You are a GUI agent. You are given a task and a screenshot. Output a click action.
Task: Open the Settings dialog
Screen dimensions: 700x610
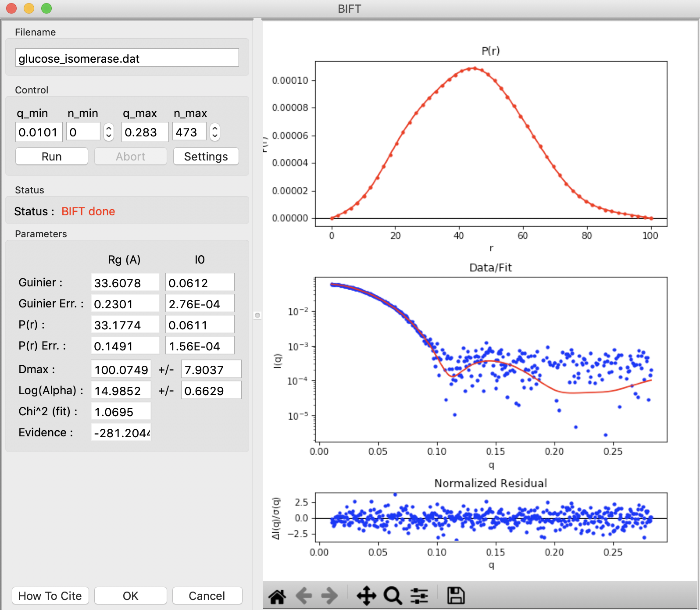(x=206, y=157)
